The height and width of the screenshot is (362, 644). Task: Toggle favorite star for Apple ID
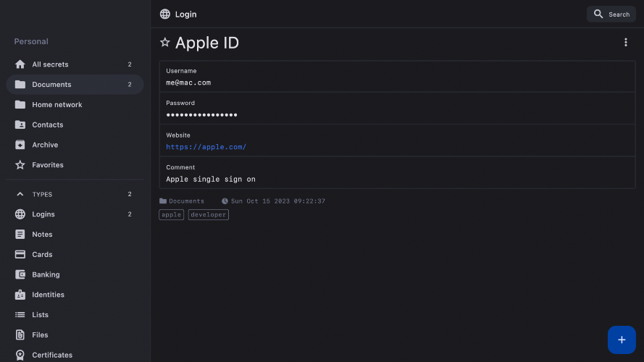[164, 42]
